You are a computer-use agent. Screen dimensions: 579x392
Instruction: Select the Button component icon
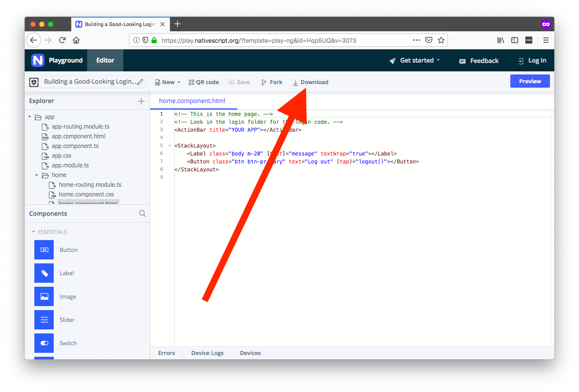44,250
